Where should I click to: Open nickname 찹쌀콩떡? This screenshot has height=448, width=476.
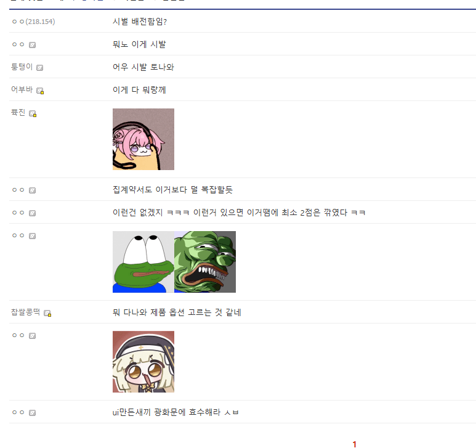[x=25, y=312]
